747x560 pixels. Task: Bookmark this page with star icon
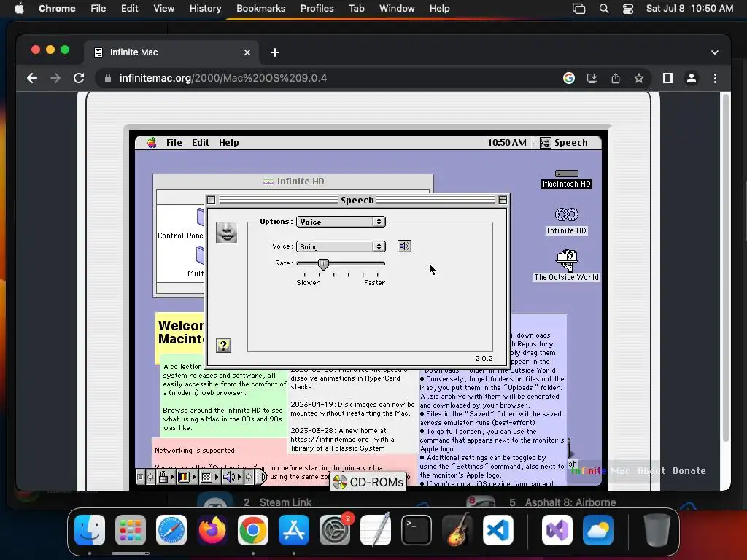639,78
